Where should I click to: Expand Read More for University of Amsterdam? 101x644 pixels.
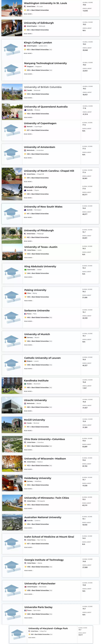click(x=28, y=158)
